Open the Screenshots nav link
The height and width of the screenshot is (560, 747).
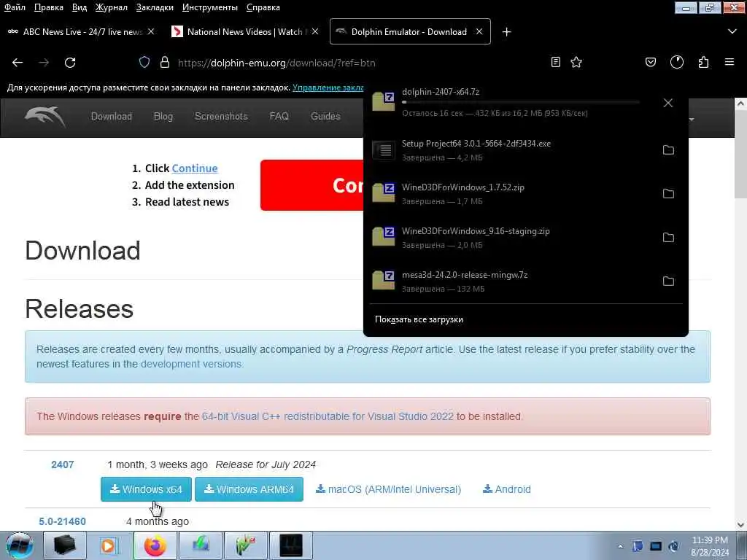[x=221, y=116]
